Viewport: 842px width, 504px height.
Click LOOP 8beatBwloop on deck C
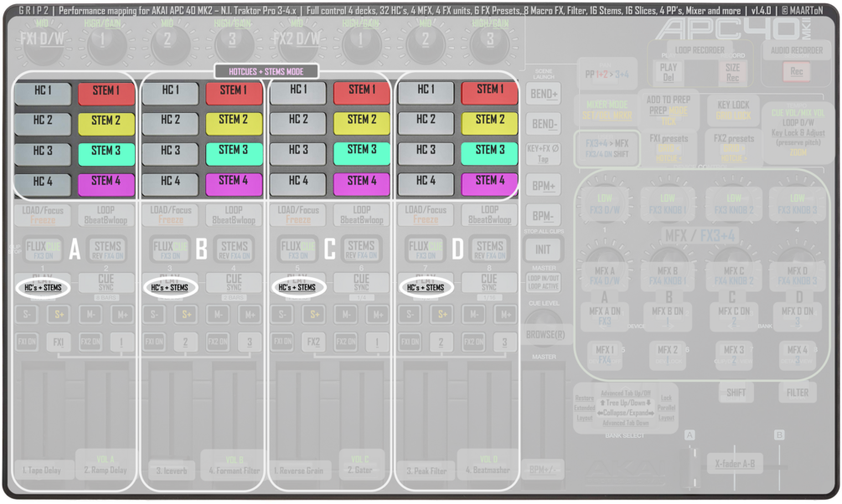pos(361,214)
